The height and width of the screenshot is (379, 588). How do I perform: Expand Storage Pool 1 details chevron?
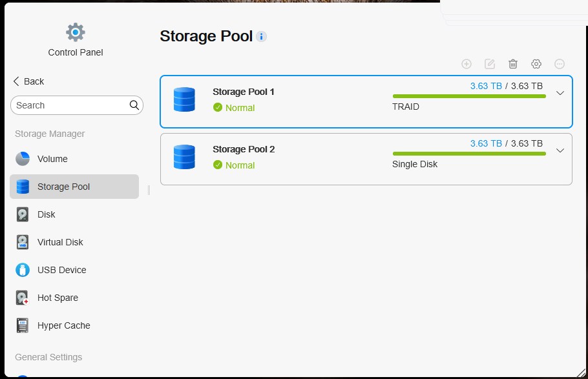560,93
